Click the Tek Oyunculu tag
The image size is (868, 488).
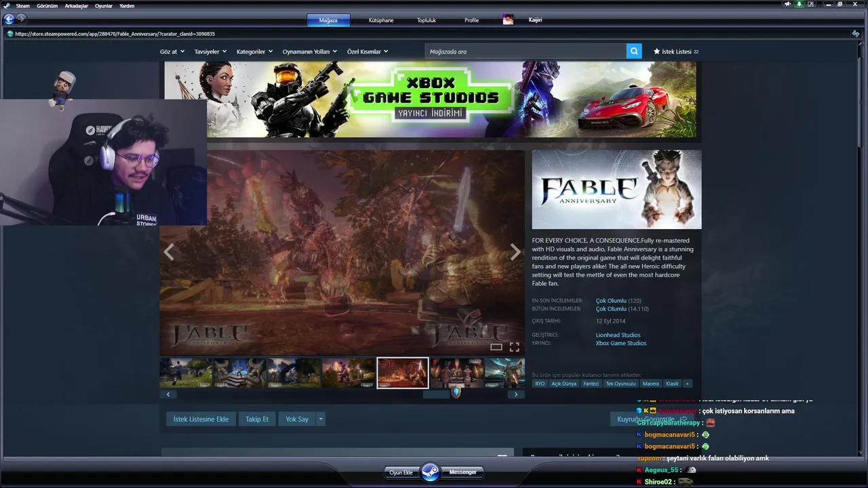click(620, 384)
